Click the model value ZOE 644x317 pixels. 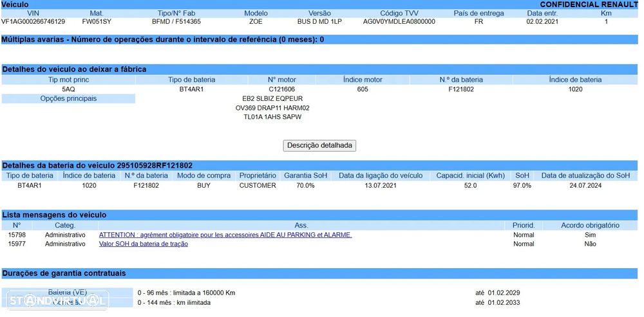[256, 22]
